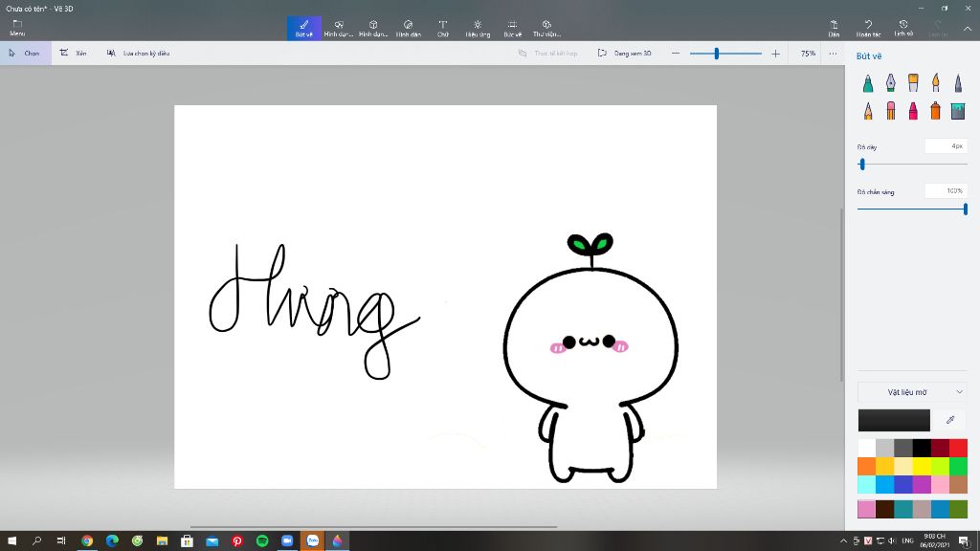Open the 2D shapes tab
Image resolution: width=980 pixels, height=551 pixels.
pyautogui.click(x=339, y=28)
